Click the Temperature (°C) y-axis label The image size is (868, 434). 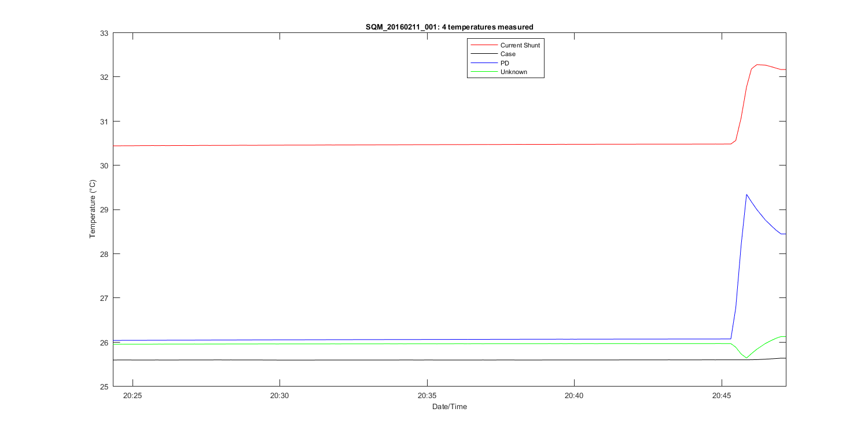(x=92, y=209)
